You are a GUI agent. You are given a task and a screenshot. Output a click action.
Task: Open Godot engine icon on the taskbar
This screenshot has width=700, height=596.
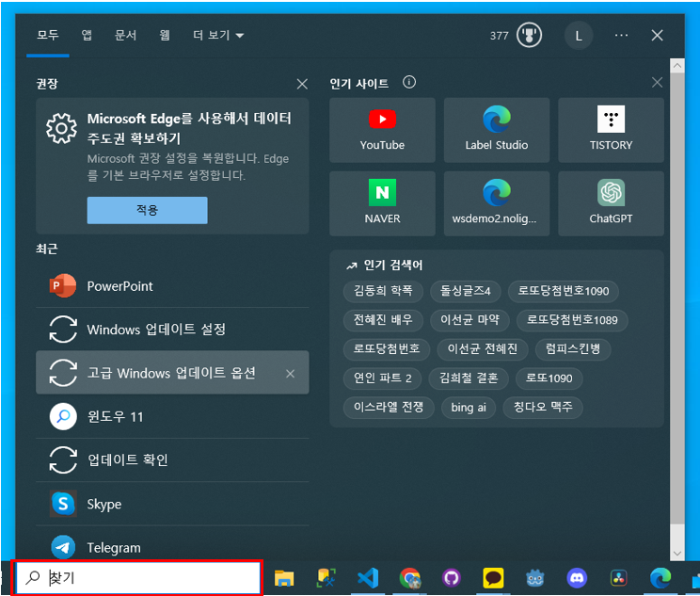coord(534,578)
